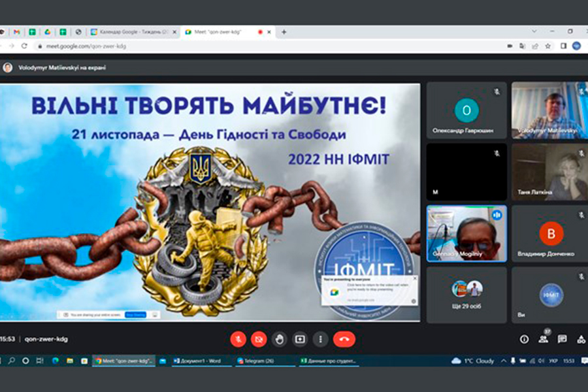Open more options three-dot menu
588x392 pixels.
(320, 340)
